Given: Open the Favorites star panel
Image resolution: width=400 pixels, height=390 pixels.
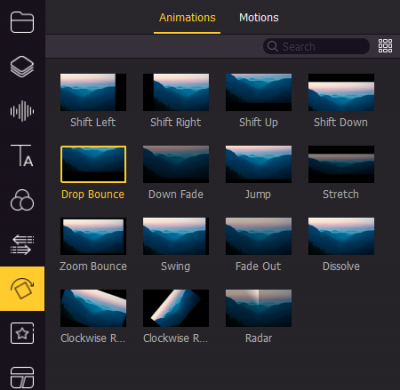Looking at the screenshot, I should [22, 333].
